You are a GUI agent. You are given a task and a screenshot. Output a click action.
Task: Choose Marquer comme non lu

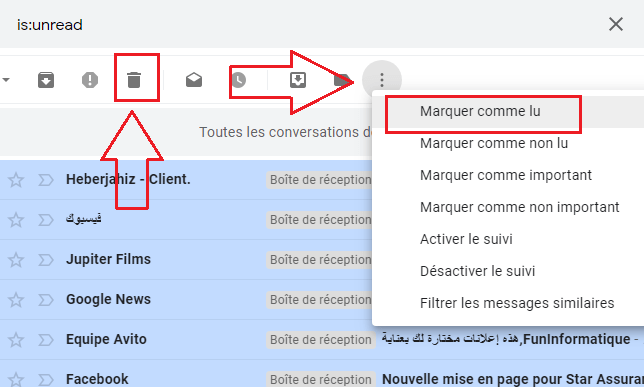[494, 143]
